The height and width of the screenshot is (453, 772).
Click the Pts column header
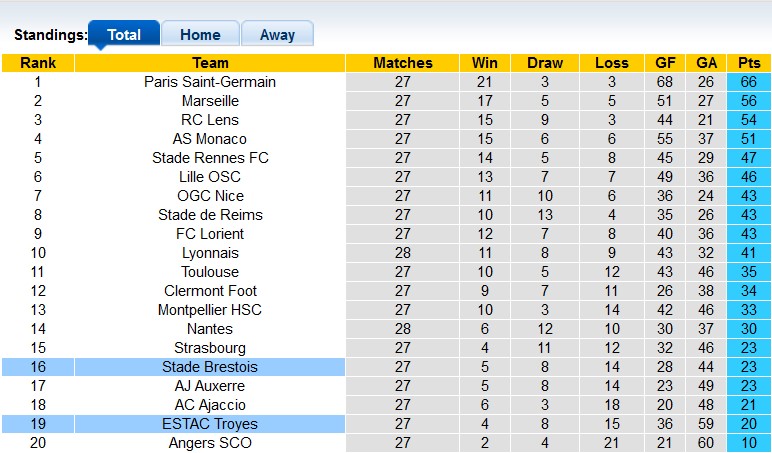point(748,63)
